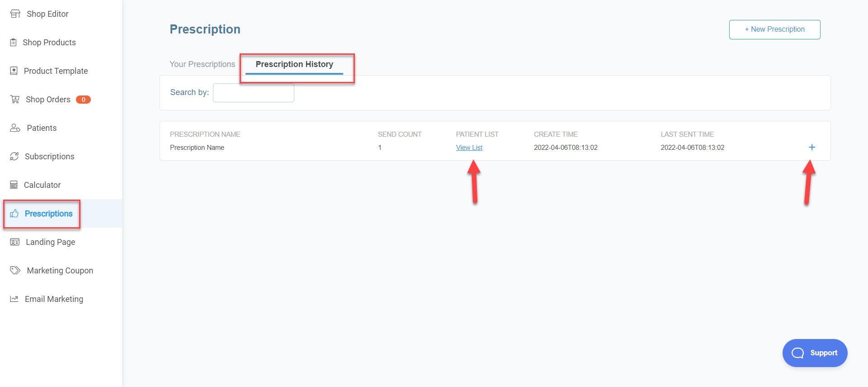
Task: Click the last sent time value
Action: (x=692, y=148)
